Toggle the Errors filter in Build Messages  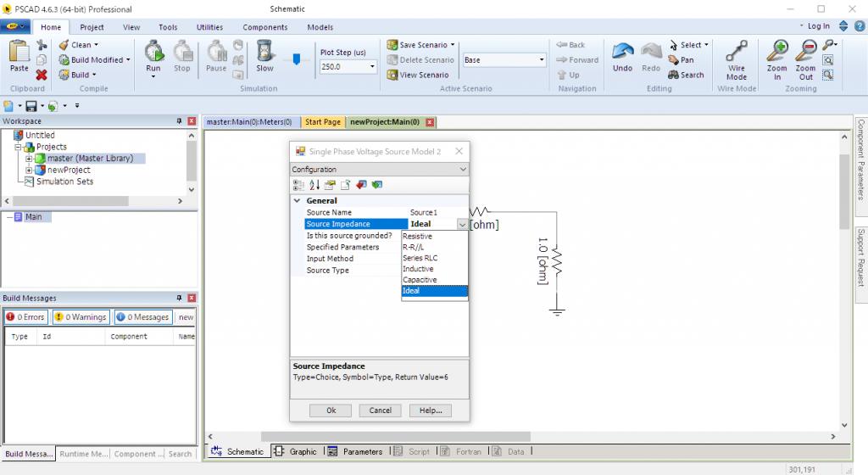pyautogui.click(x=25, y=317)
